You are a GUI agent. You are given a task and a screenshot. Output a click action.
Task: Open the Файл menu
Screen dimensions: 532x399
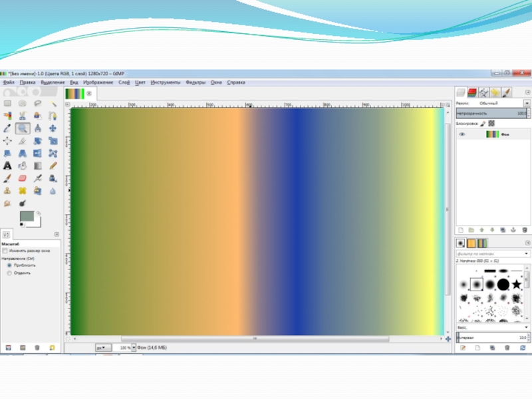pyautogui.click(x=9, y=82)
